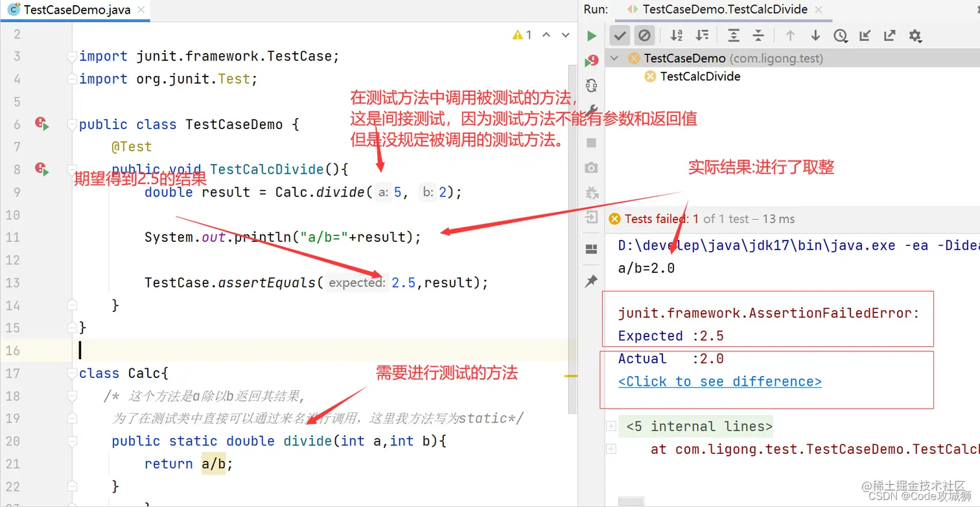
Task: Click the java.exe command line in console
Action: pos(799,245)
